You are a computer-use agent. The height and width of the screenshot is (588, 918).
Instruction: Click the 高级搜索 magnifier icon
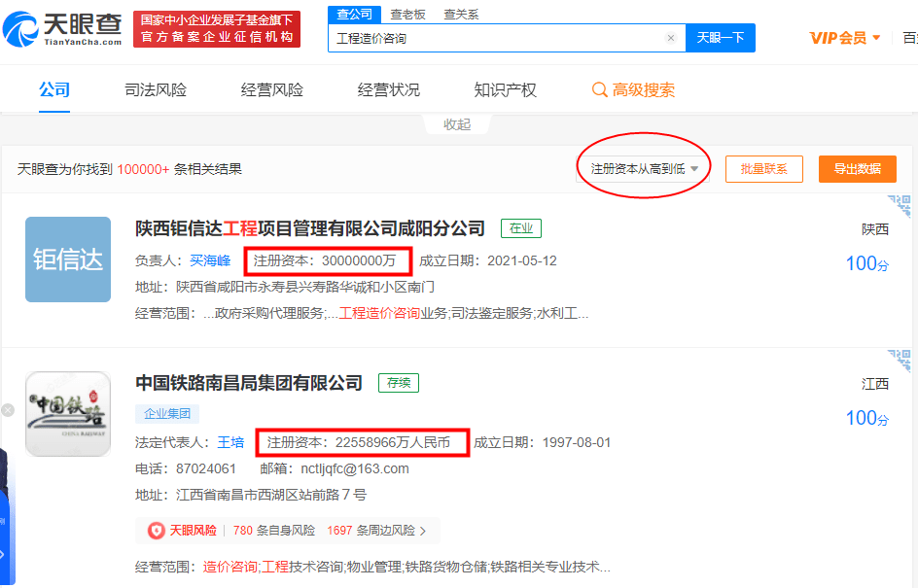(599, 90)
